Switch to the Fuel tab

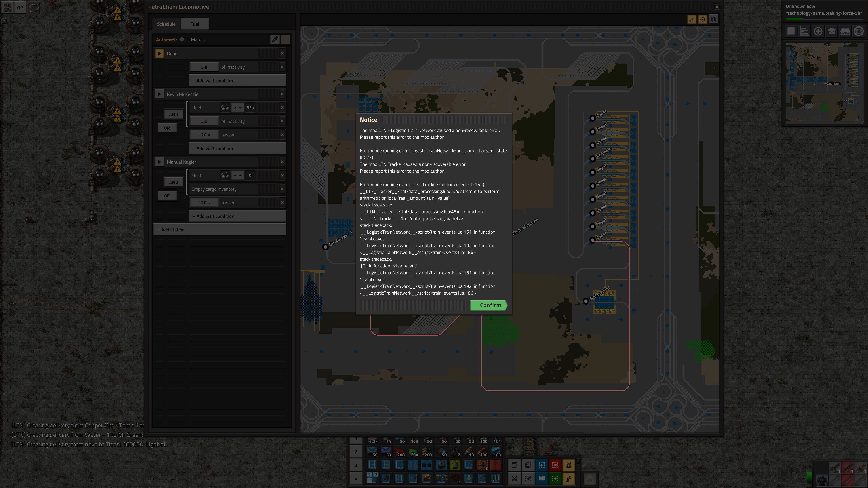coord(194,24)
